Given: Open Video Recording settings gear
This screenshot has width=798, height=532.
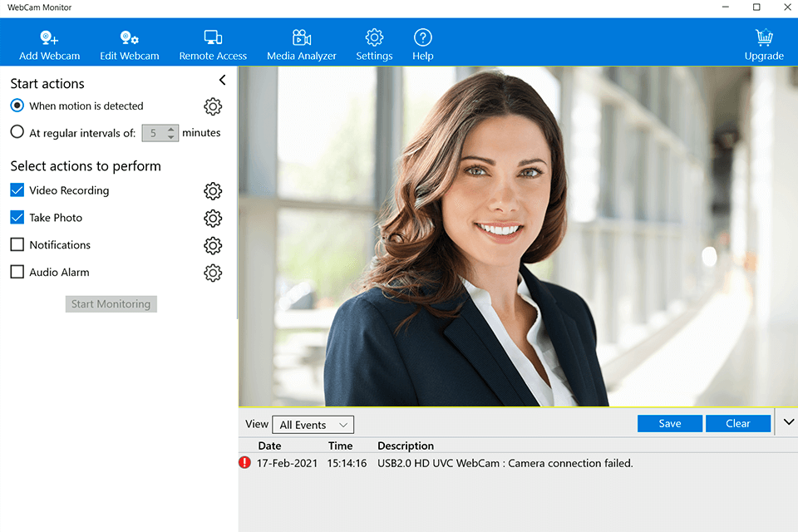Looking at the screenshot, I should 213,191.
